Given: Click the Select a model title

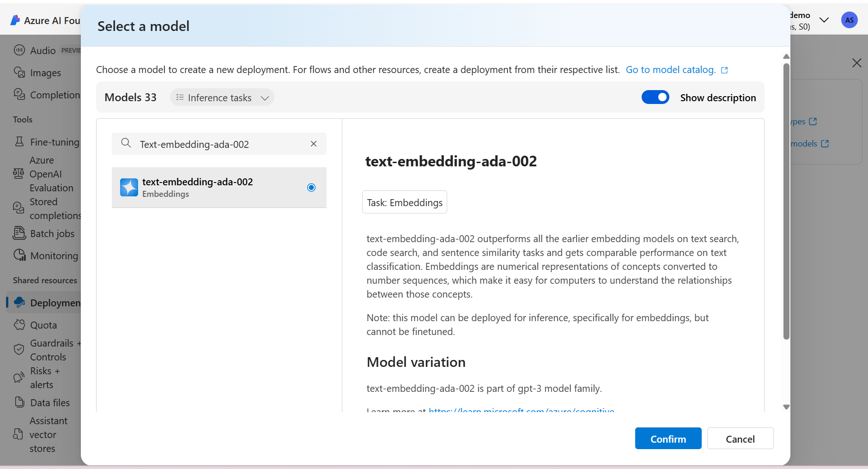Looking at the screenshot, I should pyautogui.click(x=143, y=26).
